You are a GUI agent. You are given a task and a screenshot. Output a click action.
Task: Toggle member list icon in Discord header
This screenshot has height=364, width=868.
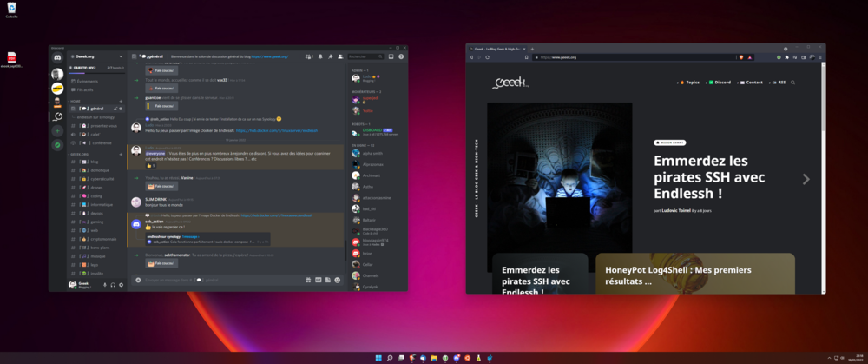340,56
